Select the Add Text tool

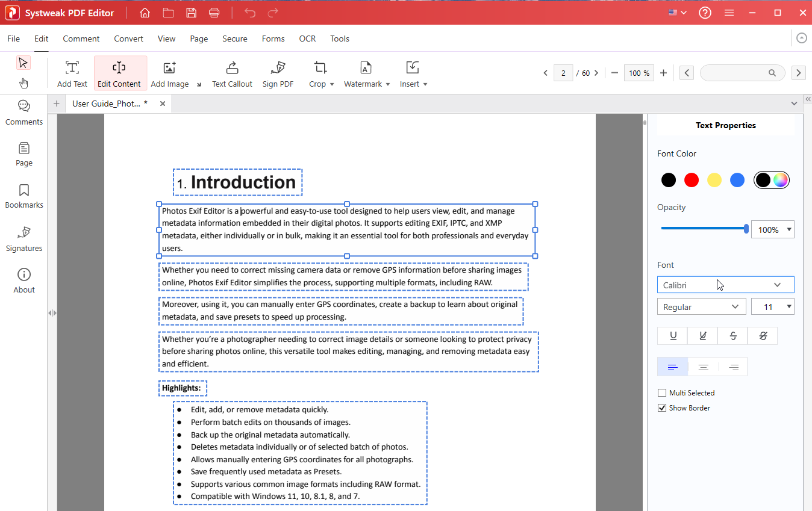tap(72, 74)
